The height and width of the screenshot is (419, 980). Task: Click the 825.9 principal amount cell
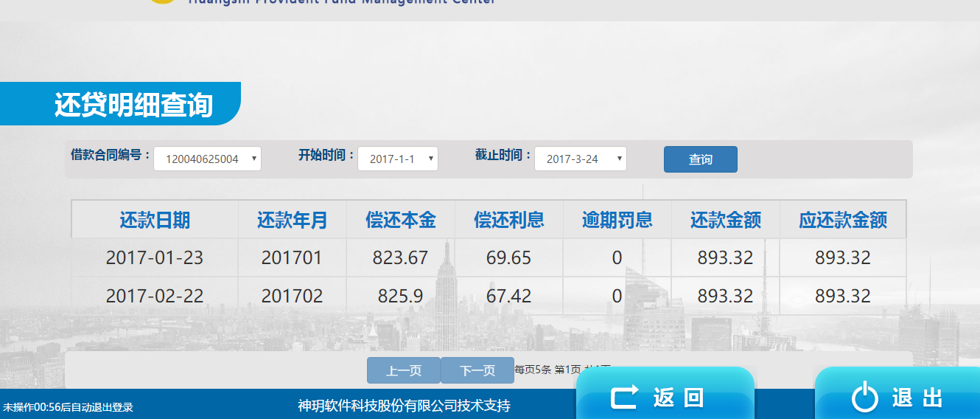click(400, 297)
